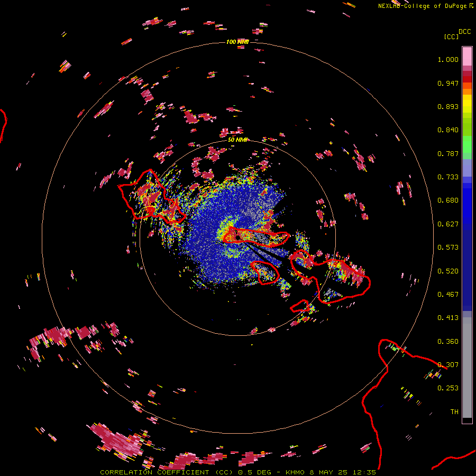This screenshot has height=476, width=476.
Task: Click the 100 NMI range ring label
Action: coord(237,42)
